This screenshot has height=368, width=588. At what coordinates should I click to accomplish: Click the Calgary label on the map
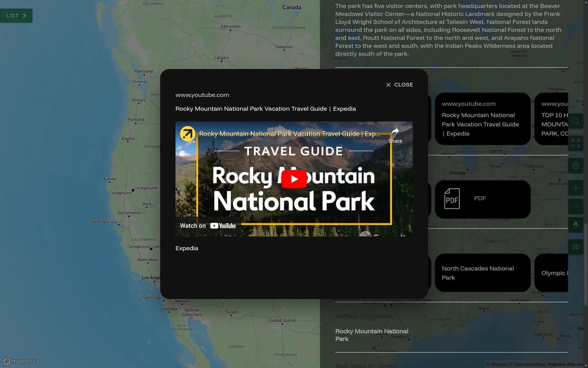pos(221,57)
